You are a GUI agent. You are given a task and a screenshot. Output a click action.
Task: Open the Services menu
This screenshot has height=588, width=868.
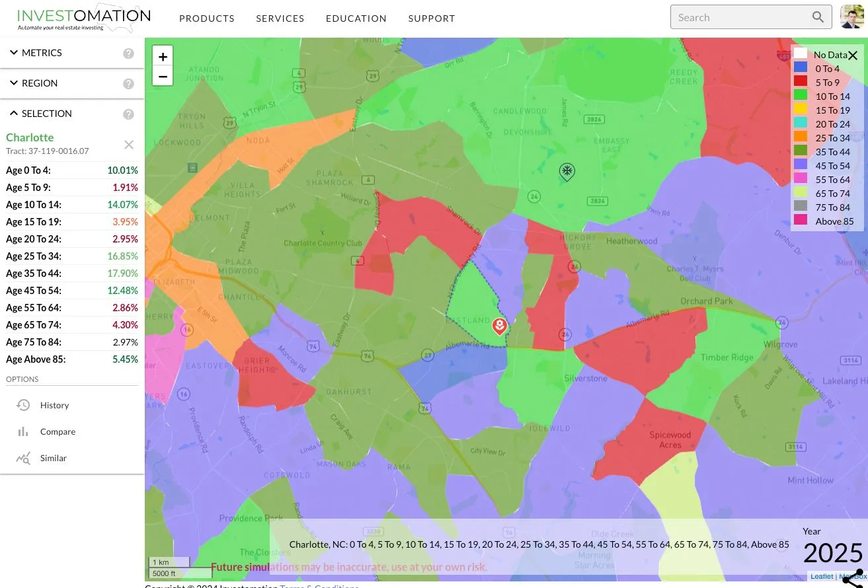(280, 18)
